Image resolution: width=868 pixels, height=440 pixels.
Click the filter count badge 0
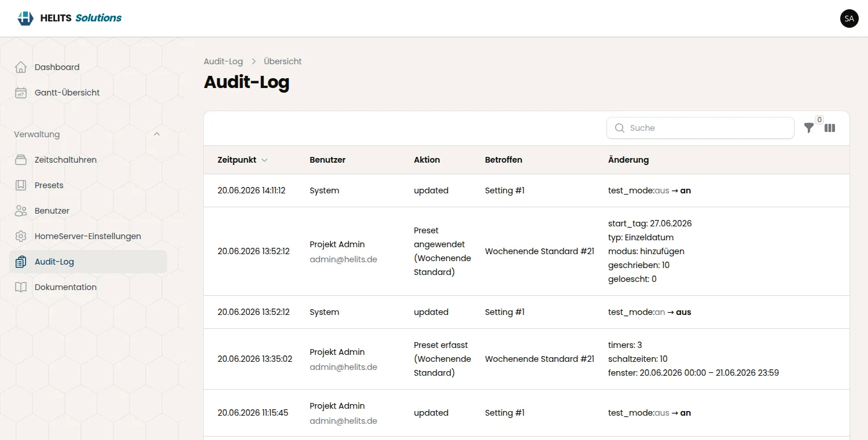point(819,120)
